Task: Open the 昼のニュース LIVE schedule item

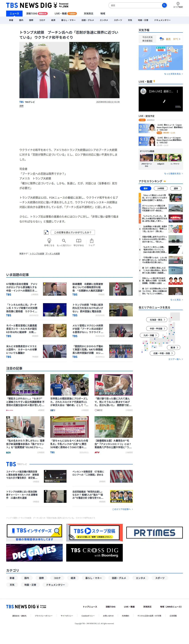Action: point(160,141)
